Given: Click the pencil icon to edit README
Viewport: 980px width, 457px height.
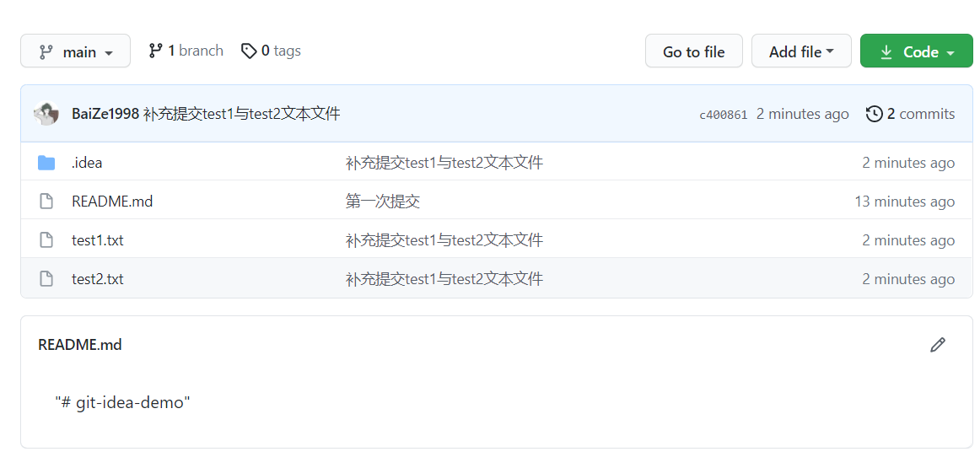Looking at the screenshot, I should [x=937, y=345].
